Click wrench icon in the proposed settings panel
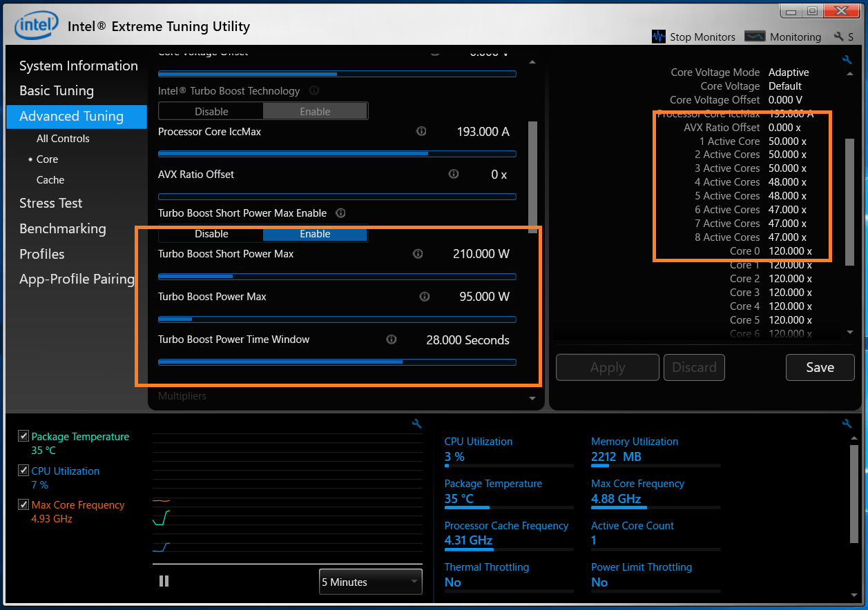 pyautogui.click(x=847, y=60)
